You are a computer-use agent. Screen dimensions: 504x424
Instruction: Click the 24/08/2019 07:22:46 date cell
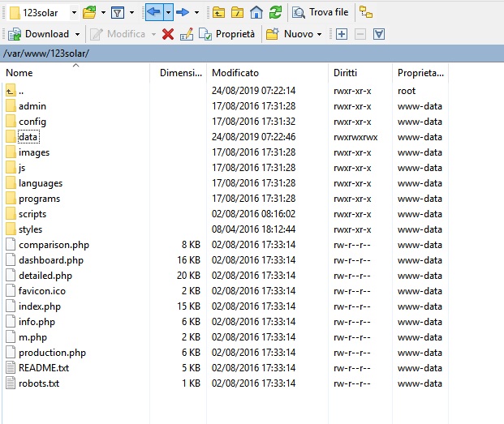[x=253, y=137]
